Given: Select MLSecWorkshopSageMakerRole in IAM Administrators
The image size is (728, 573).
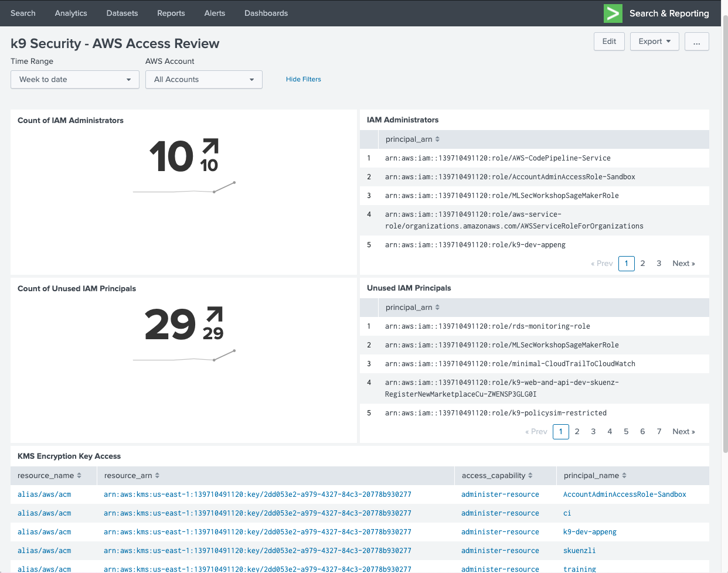Looking at the screenshot, I should (535, 196).
